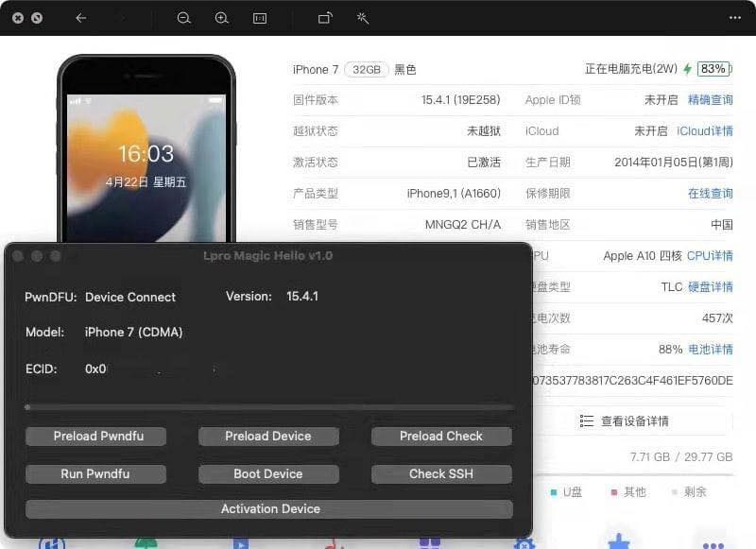Viewport: 756px width, 549px height.
Task: Open the three-dot more options menu
Action: click(x=735, y=18)
